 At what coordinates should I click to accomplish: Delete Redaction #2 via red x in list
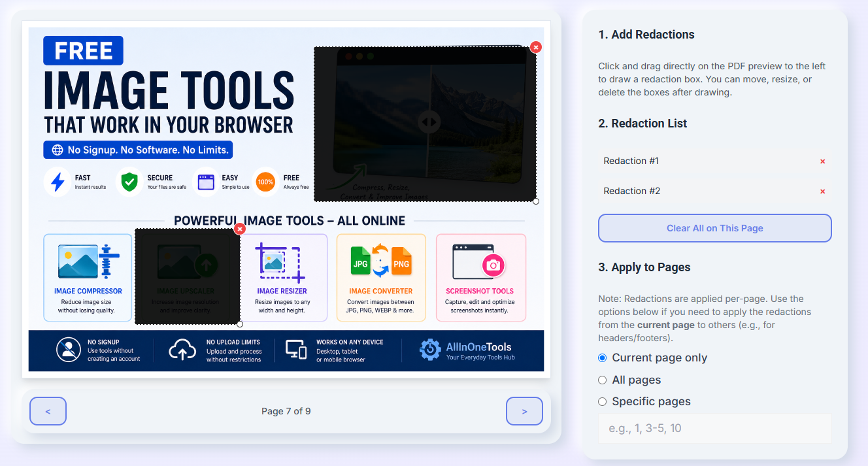point(822,191)
